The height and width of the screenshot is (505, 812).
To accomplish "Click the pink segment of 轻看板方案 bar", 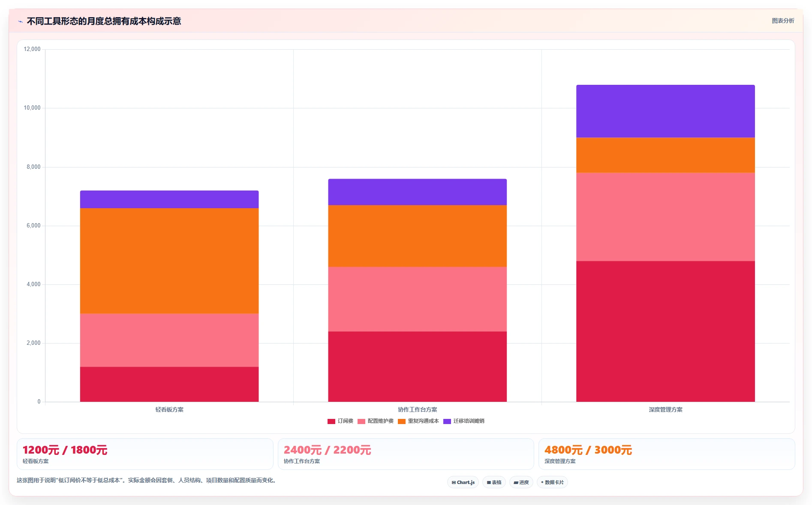I will pyautogui.click(x=169, y=340).
